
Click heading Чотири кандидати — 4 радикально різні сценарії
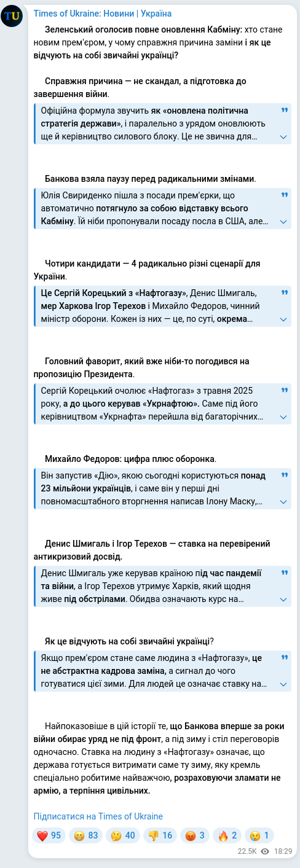(146, 270)
